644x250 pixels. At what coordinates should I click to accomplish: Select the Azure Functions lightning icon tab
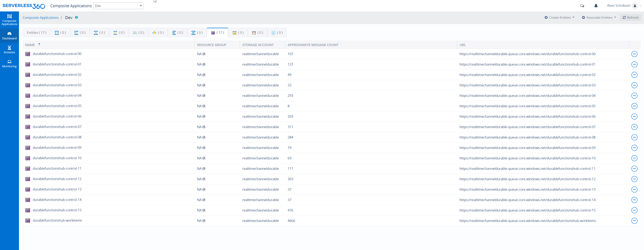[154, 32]
